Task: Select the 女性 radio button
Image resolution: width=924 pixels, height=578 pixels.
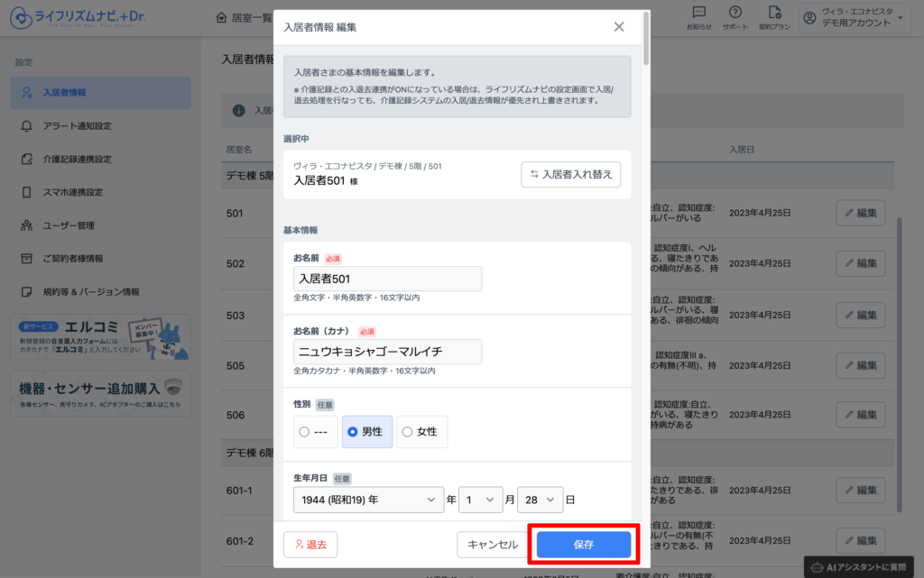Action: 407,432
